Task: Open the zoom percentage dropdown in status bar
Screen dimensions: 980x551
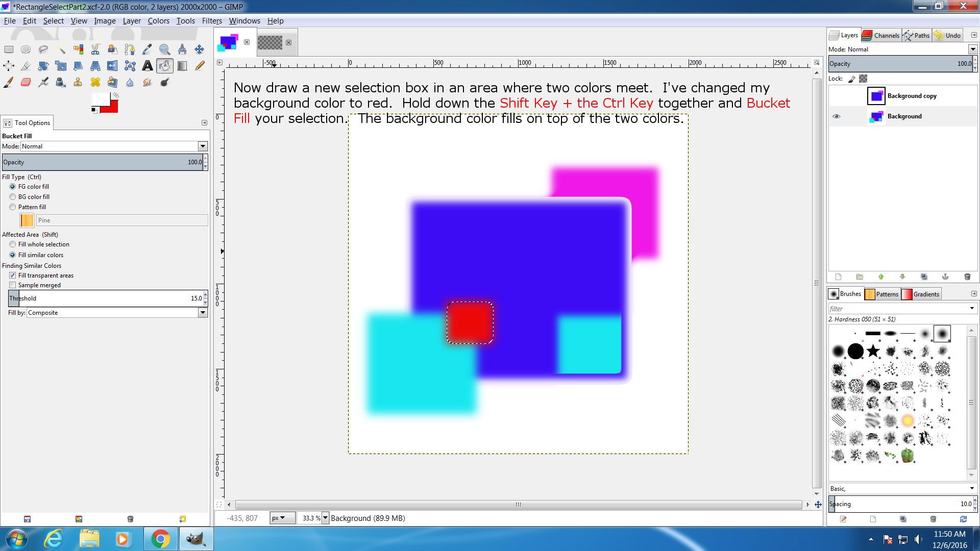Action: [x=325, y=518]
